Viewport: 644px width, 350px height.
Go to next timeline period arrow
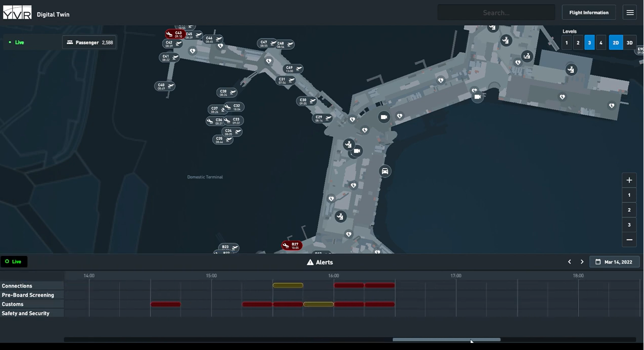point(582,262)
